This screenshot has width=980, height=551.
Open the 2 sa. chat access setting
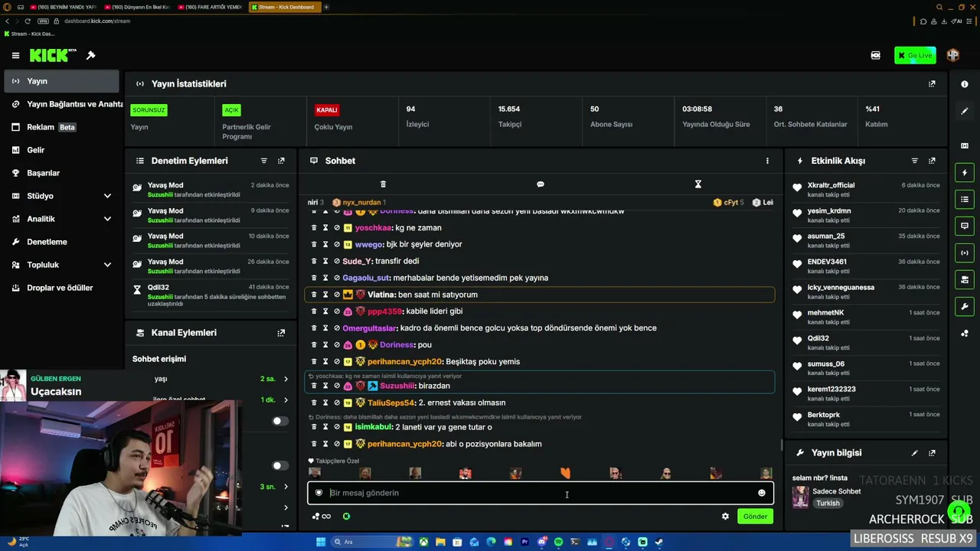pyautogui.click(x=274, y=379)
